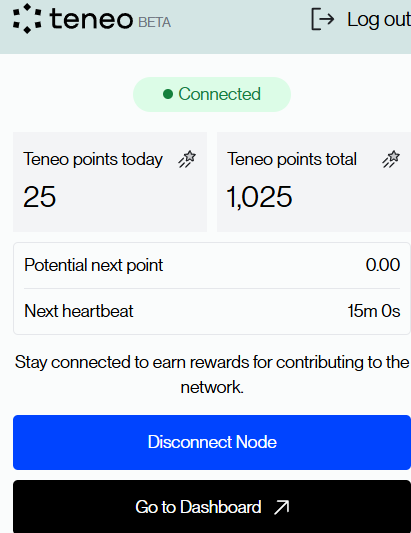Click the Potential next point row
This screenshot has width=411, height=533.
pyautogui.click(x=212, y=265)
